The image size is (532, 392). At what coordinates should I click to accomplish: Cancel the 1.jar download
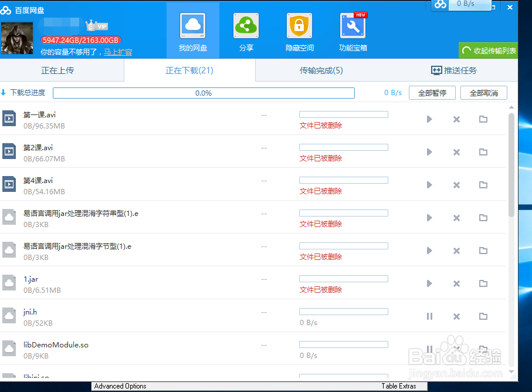point(456,283)
